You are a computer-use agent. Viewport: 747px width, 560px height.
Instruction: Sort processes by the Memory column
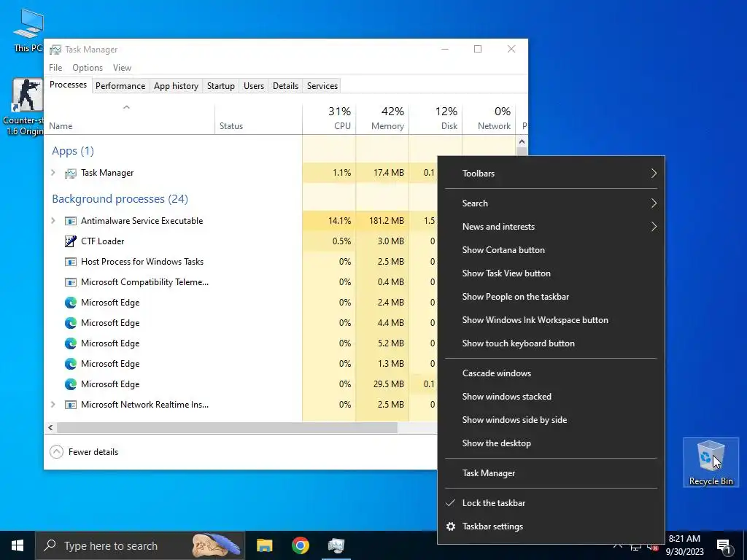pyautogui.click(x=382, y=118)
